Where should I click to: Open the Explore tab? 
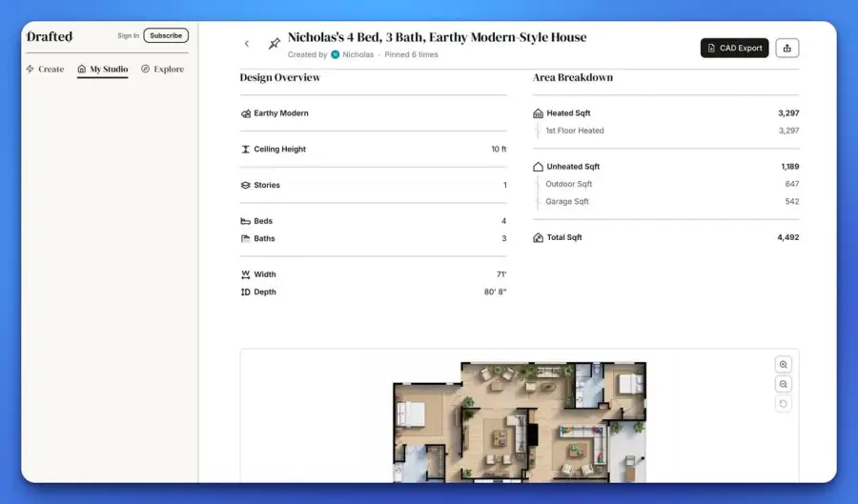(162, 69)
